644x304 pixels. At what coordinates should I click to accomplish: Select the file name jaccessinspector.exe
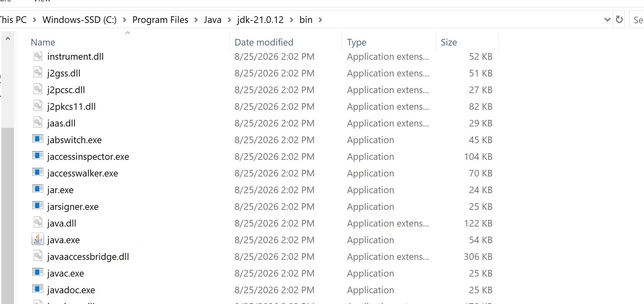88,157
